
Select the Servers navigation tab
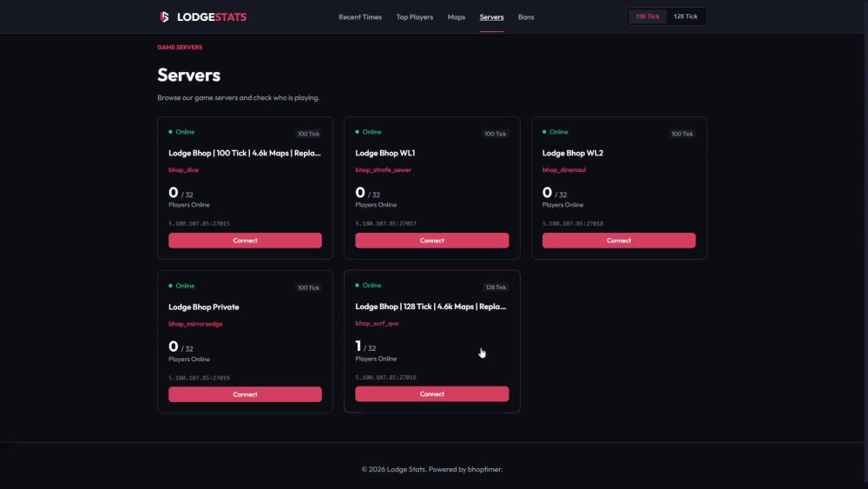pyautogui.click(x=491, y=17)
